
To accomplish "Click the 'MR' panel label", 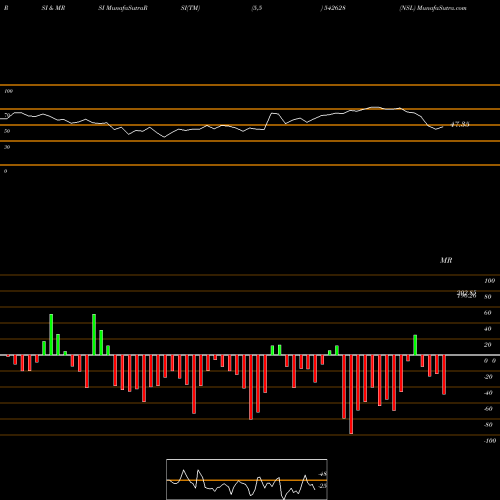I will (x=446, y=260).
